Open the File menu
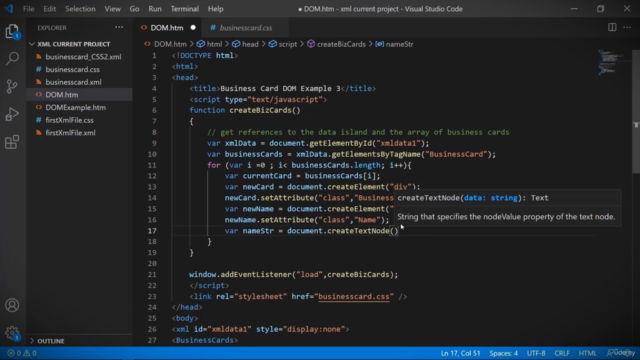Screen dimensions: 640x360 pos(29,9)
